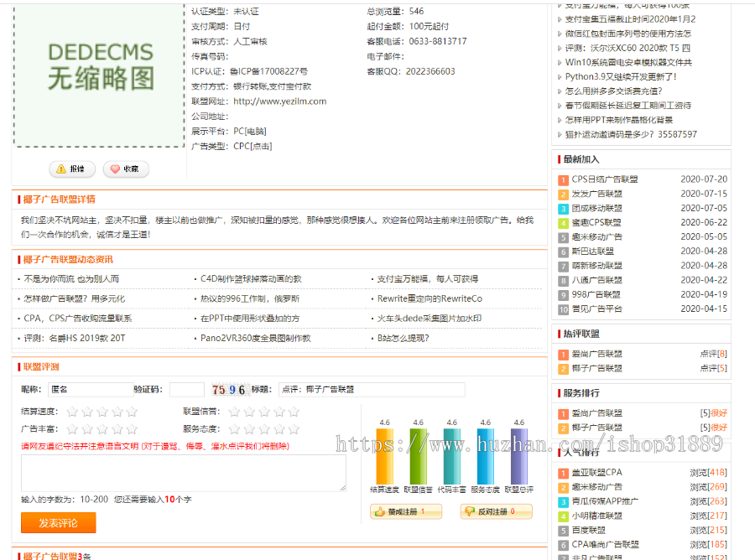Image resolution: width=755 pixels, height=560 pixels.
Task: Open the http://www.yezilm.com link
Action: pos(279,101)
